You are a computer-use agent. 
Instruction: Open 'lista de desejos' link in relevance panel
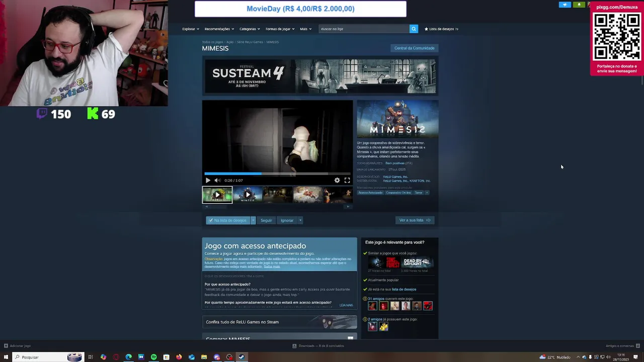tap(404, 289)
